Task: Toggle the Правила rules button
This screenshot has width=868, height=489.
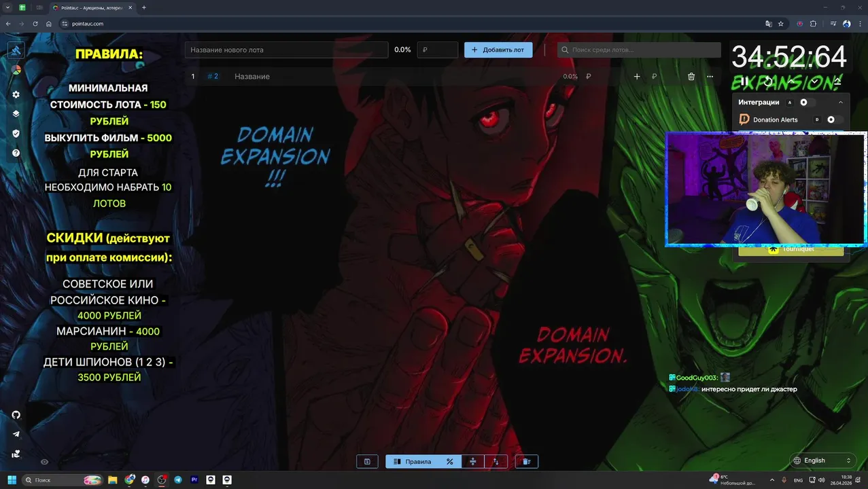Action: pyautogui.click(x=412, y=462)
